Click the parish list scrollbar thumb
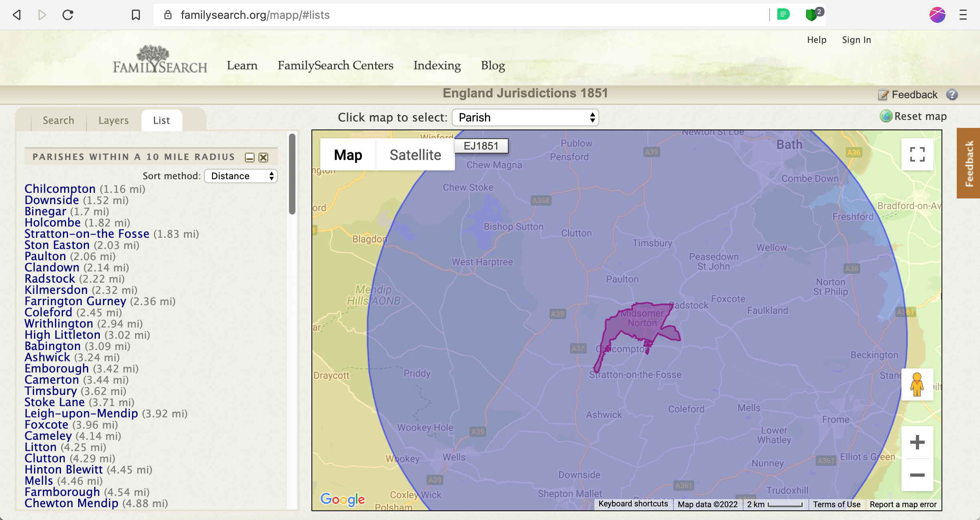980x520 pixels. tap(292, 174)
